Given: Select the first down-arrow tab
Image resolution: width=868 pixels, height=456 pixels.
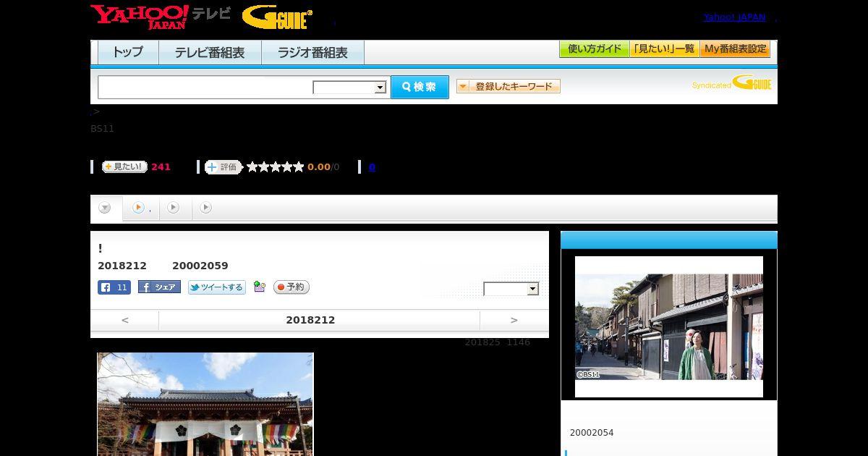Looking at the screenshot, I should click(x=105, y=208).
